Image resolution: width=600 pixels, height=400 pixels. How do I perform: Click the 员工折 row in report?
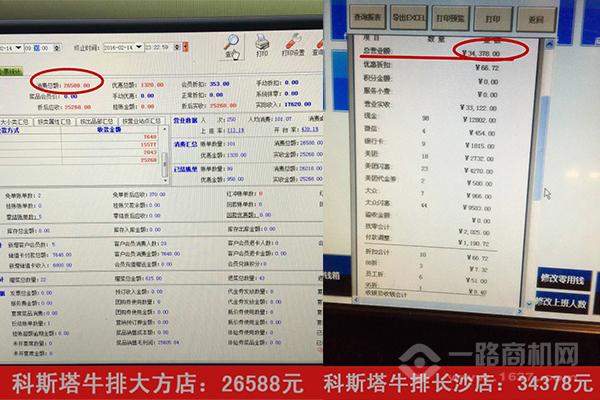point(427,278)
